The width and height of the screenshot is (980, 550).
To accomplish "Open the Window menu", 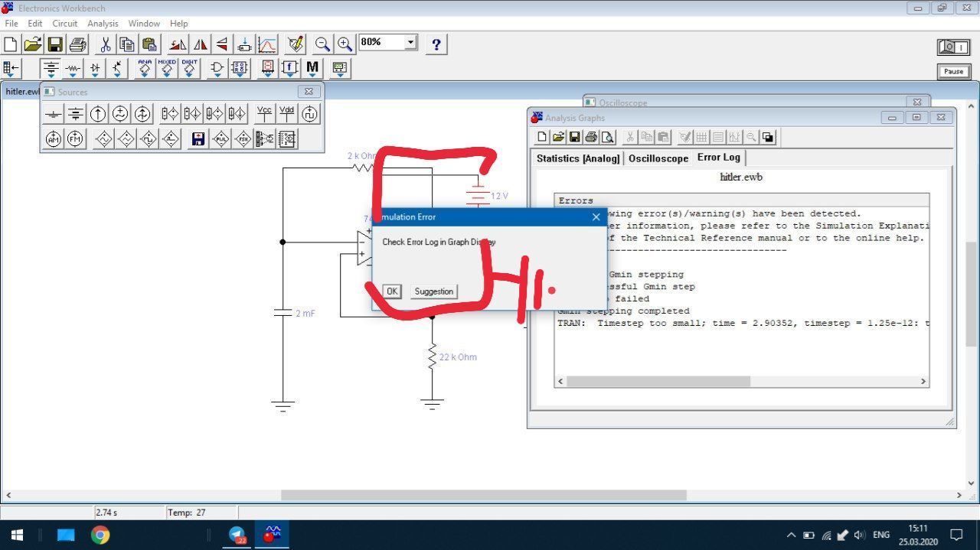I will 144,24.
